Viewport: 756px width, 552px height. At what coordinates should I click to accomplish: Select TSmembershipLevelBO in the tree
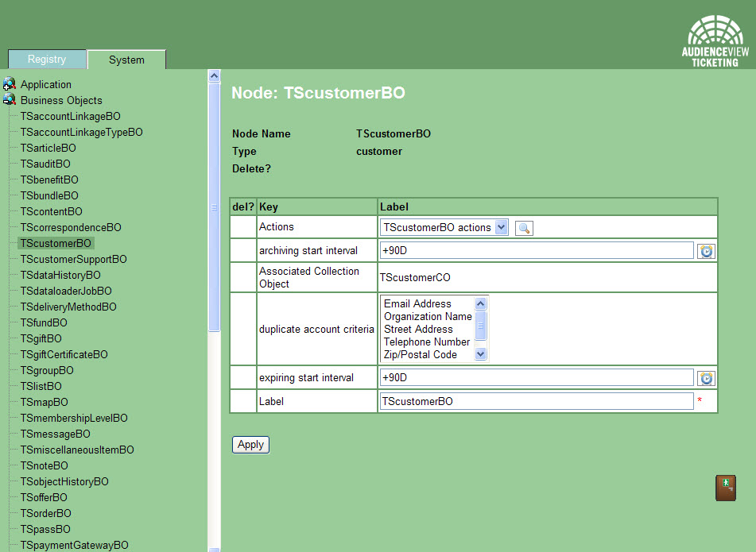tap(74, 418)
